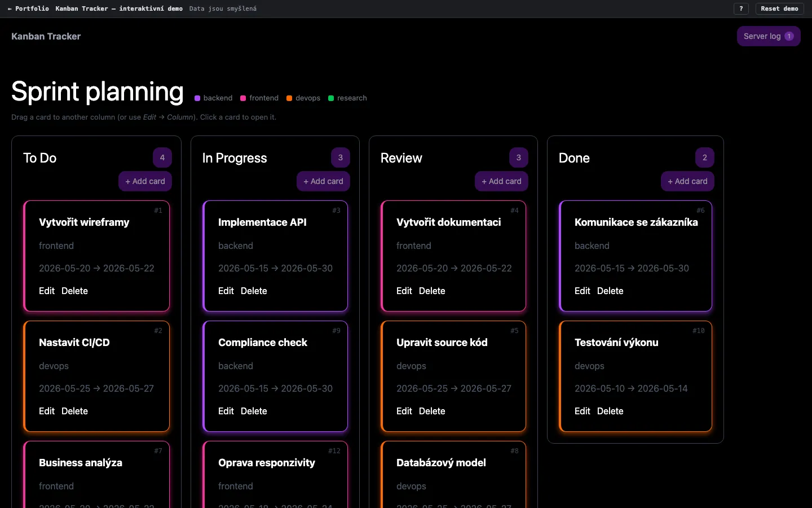Click the Reset demo button
The width and height of the screenshot is (812, 508).
pyautogui.click(x=779, y=8)
